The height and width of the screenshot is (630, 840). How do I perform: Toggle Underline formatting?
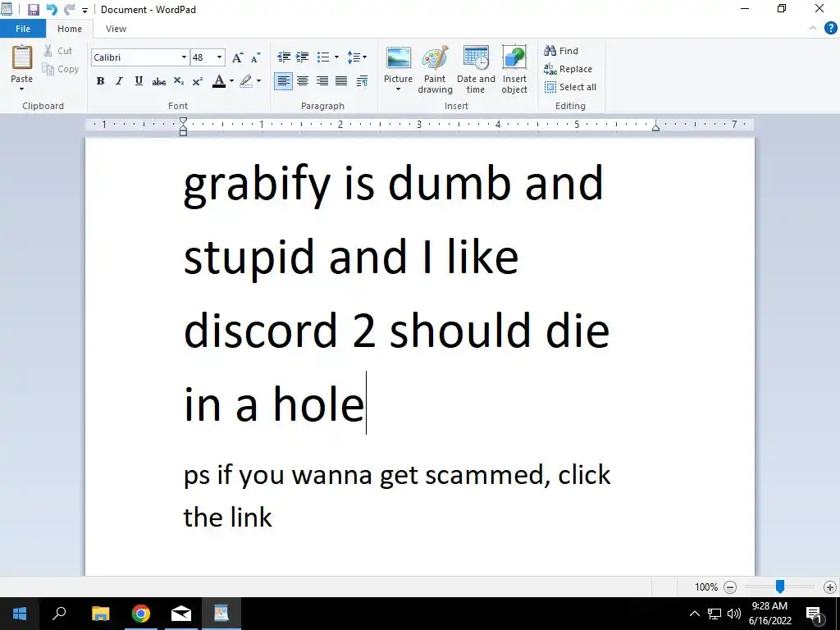click(139, 81)
